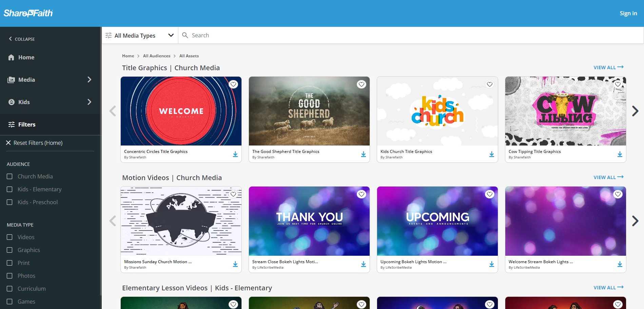Click heart icon on Kids Church Title Graphics
Screen dimensions: 644x309
click(x=490, y=84)
